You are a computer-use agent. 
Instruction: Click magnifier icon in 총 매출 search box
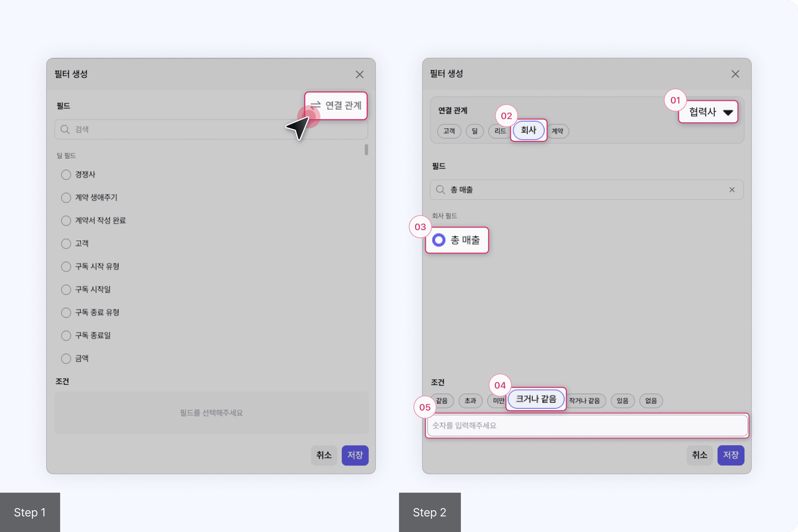[440, 190]
